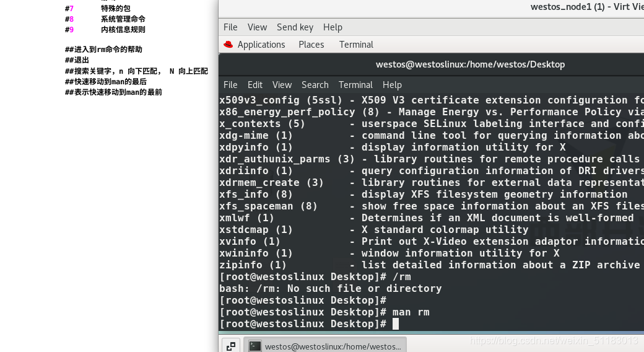Open the terminal window's File menu

[x=230, y=85]
